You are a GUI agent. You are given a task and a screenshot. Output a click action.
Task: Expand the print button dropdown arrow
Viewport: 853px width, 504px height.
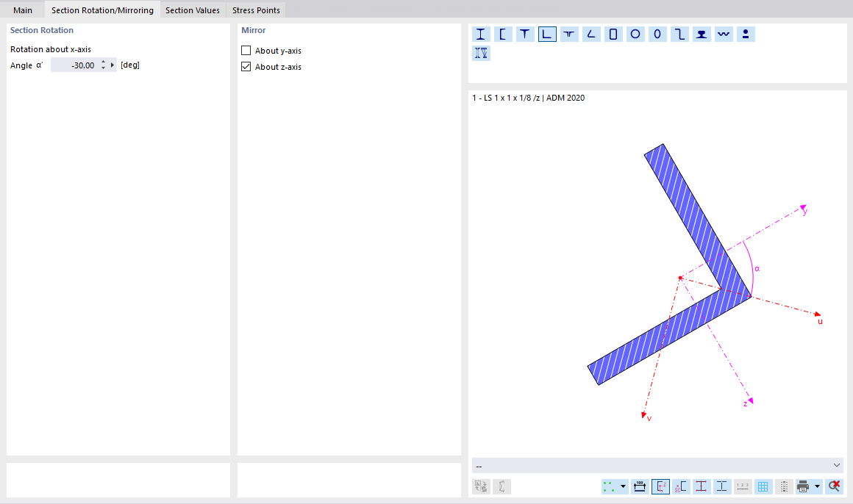pyautogui.click(x=816, y=486)
